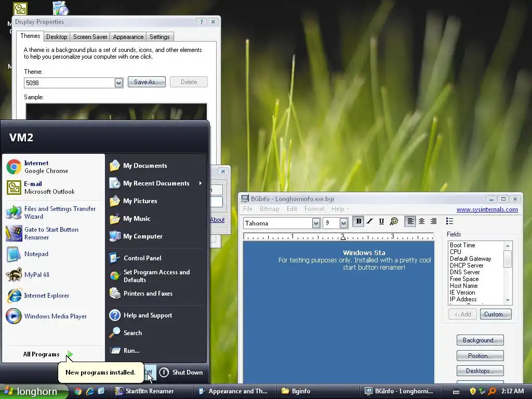Switch to StartBtn Renamer taskbar item
Viewport: 532px width, 399px height.
click(x=152, y=391)
